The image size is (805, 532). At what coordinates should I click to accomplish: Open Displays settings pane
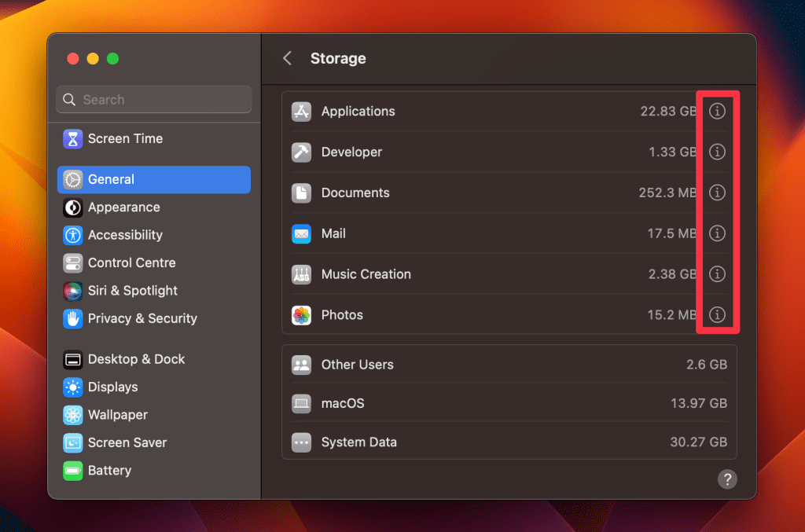tap(112, 387)
